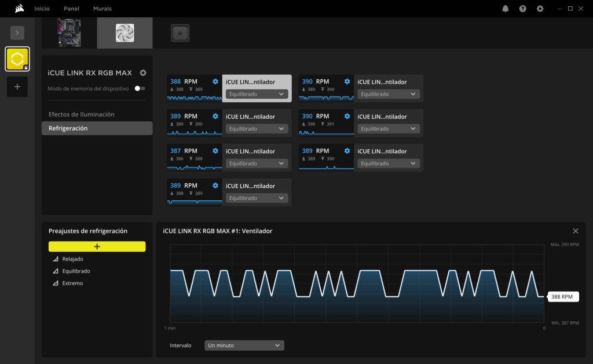Screen dimensions: 593x364
Task: Click gear of 390 RPM fan with maximum 391
Action: 347,116
